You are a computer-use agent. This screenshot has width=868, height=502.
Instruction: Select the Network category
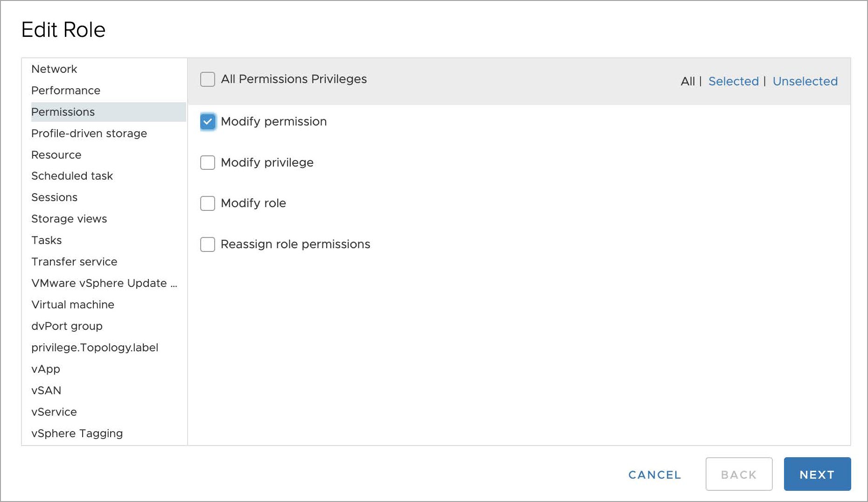pos(54,69)
